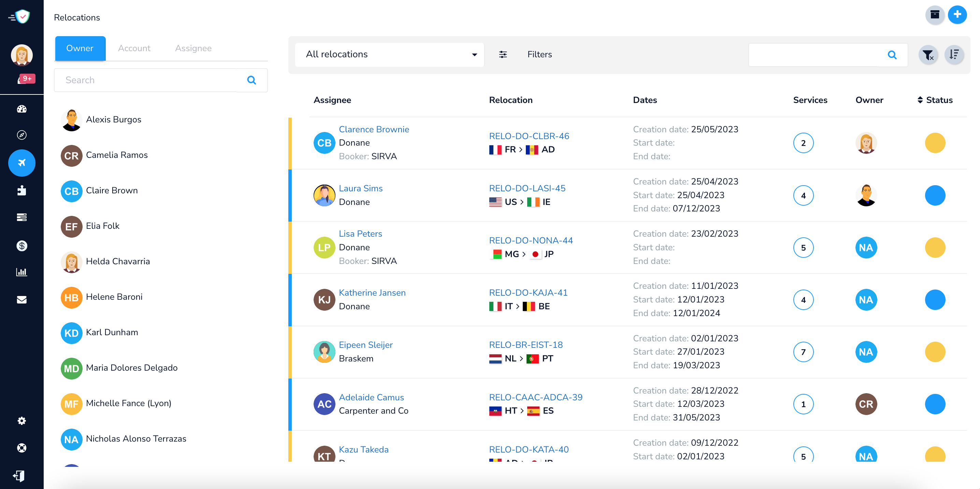Click the airplane Relocations icon
The width and height of the screenshot is (980, 489).
tap(22, 163)
